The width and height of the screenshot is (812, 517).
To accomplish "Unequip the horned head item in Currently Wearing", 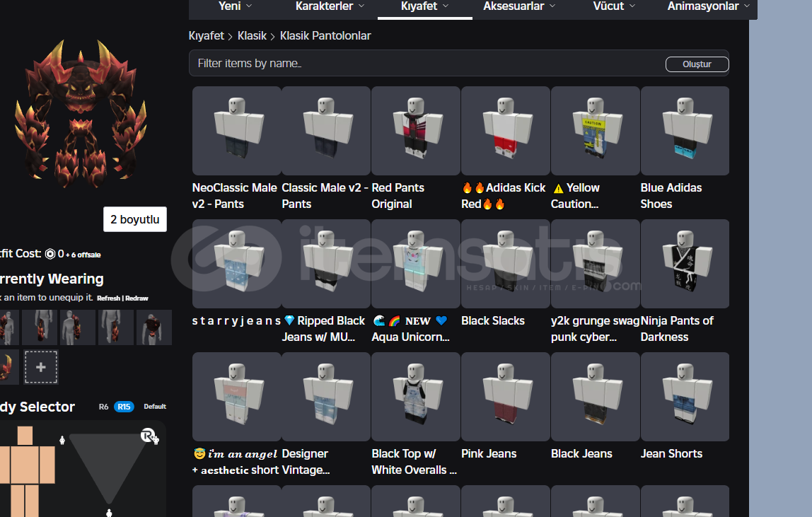I will coord(9,367).
